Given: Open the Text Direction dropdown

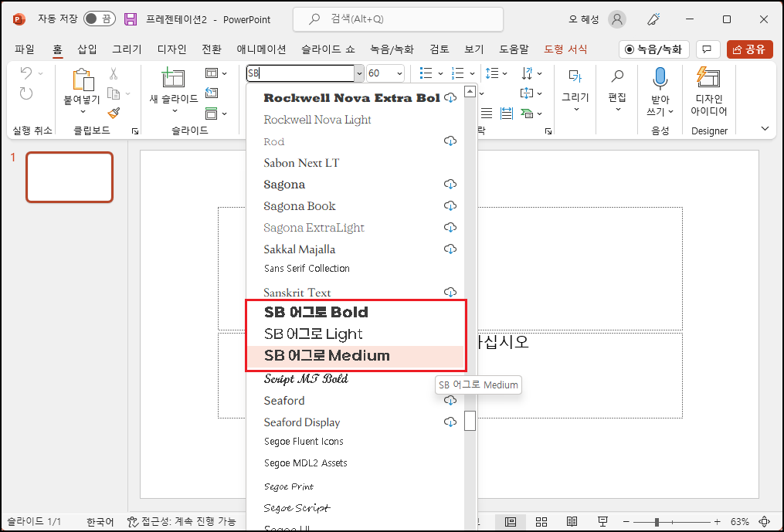Looking at the screenshot, I should click(531, 73).
